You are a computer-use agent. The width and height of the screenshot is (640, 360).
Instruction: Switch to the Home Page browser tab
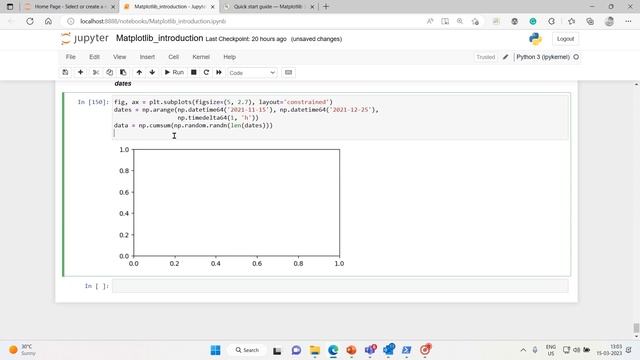click(x=69, y=7)
